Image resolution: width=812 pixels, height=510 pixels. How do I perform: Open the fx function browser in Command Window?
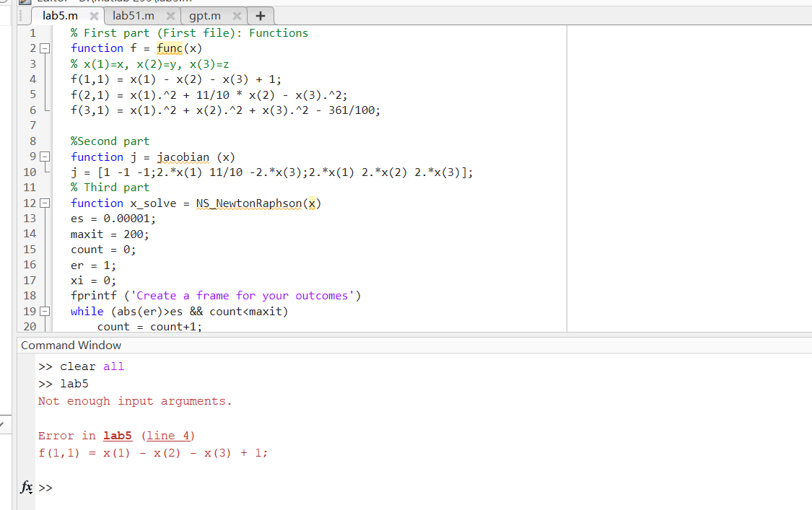(x=26, y=488)
